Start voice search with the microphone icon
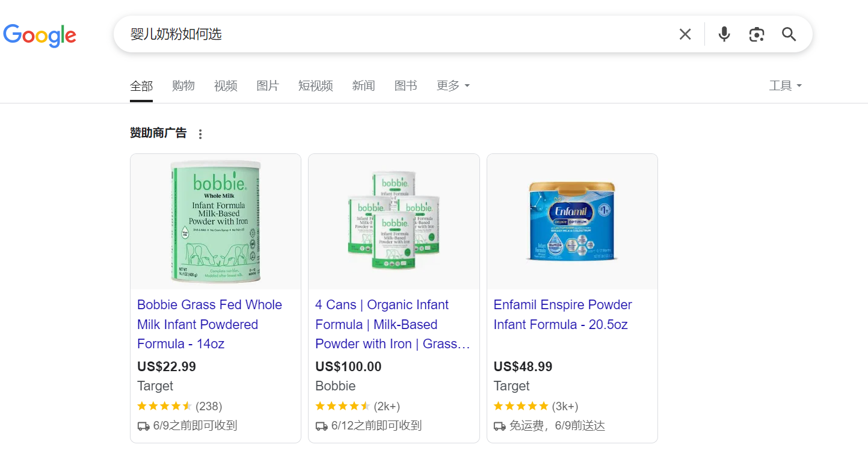 (x=724, y=34)
